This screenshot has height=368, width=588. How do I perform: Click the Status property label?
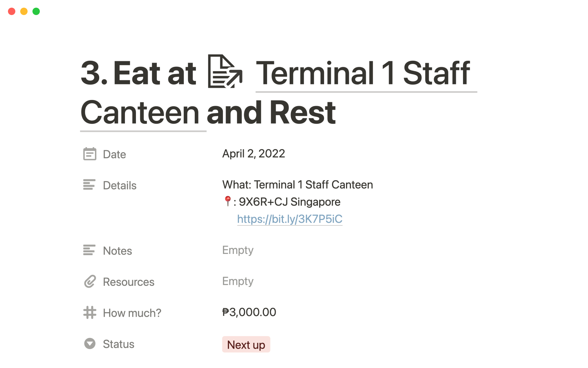(x=119, y=344)
